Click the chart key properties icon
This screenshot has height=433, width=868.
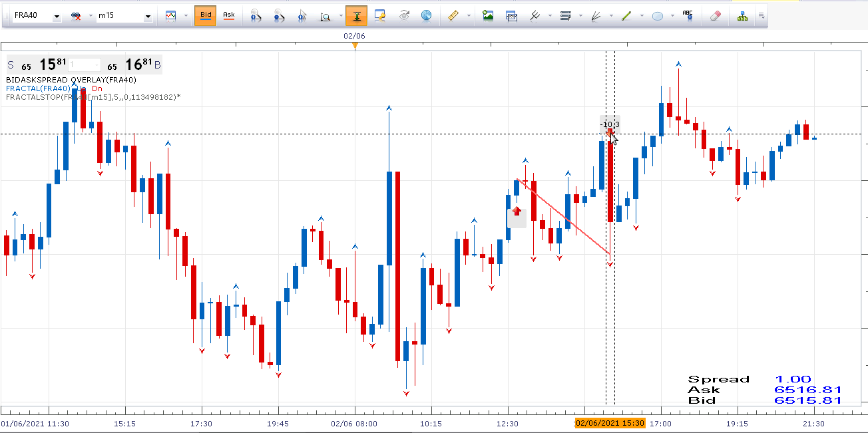pyautogui.click(x=380, y=15)
